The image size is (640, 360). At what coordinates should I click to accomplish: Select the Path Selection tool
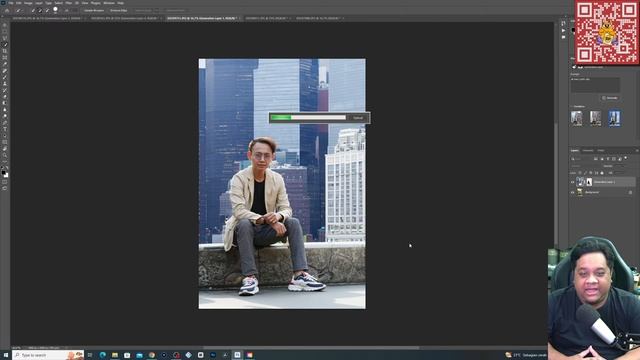tap(5, 136)
